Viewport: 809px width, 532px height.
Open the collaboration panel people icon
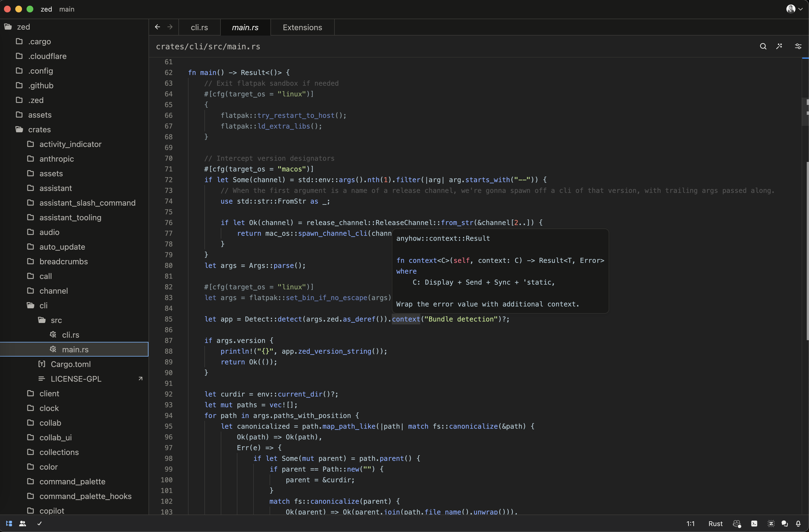[x=23, y=524]
